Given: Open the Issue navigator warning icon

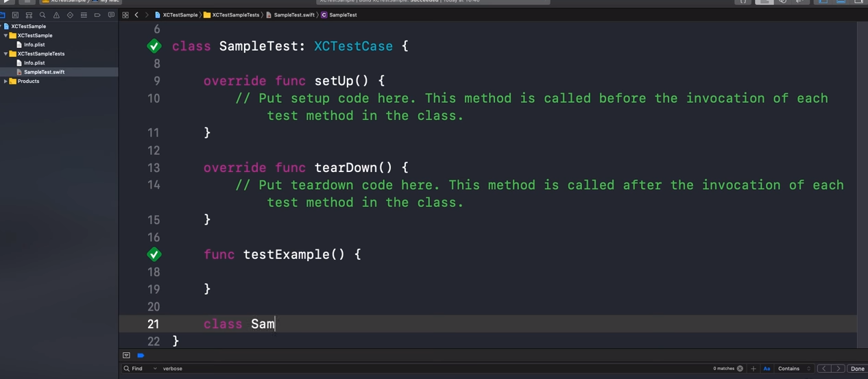Looking at the screenshot, I should (56, 14).
